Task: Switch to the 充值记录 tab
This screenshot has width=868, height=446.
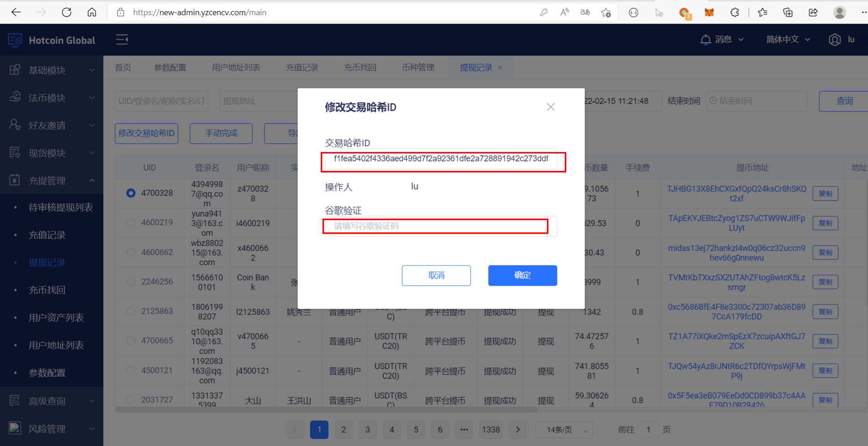Action: pyautogui.click(x=301, y=68)
